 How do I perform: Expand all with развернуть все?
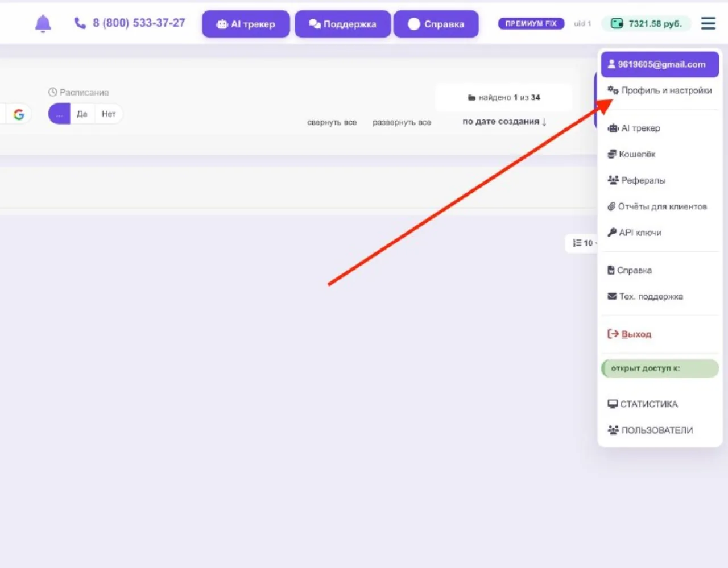point(402,122)
